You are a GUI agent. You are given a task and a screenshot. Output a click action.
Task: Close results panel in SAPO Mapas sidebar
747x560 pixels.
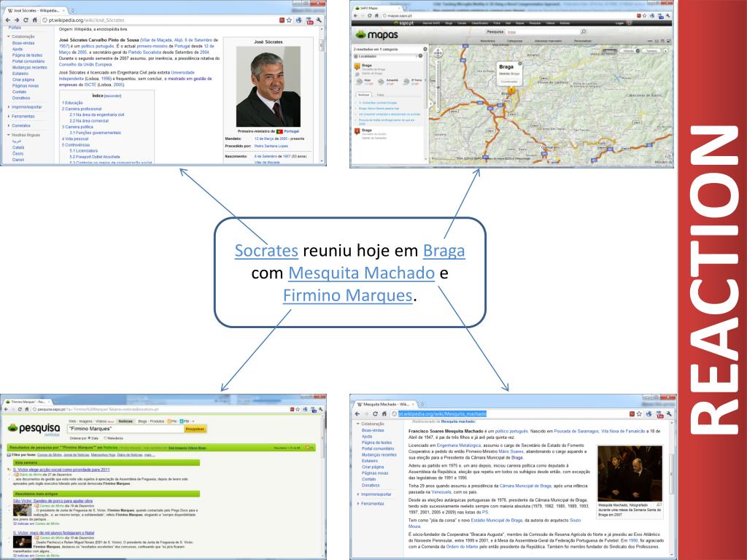click(x=425, y=49)
